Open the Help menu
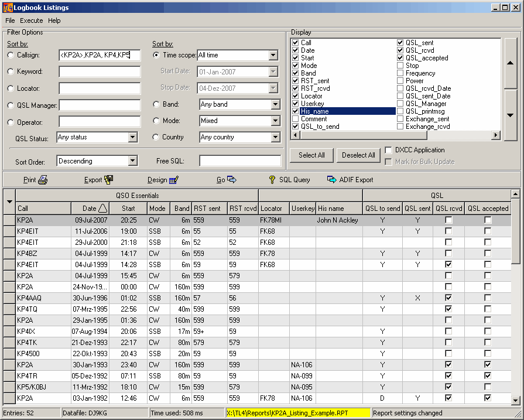The width and height of the screenshot is (524, 420). (54, 21)
